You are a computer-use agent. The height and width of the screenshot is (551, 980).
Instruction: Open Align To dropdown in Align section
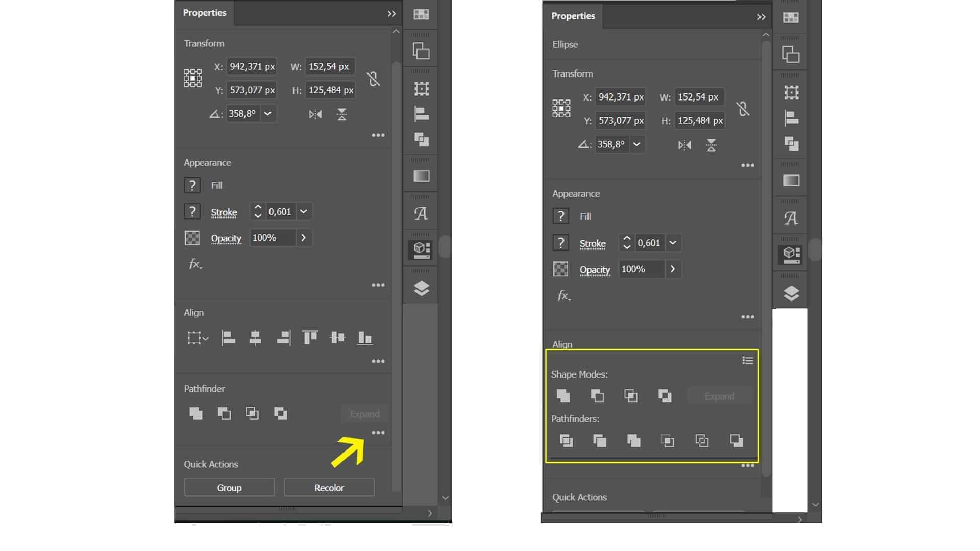click(x=198, y=338)
